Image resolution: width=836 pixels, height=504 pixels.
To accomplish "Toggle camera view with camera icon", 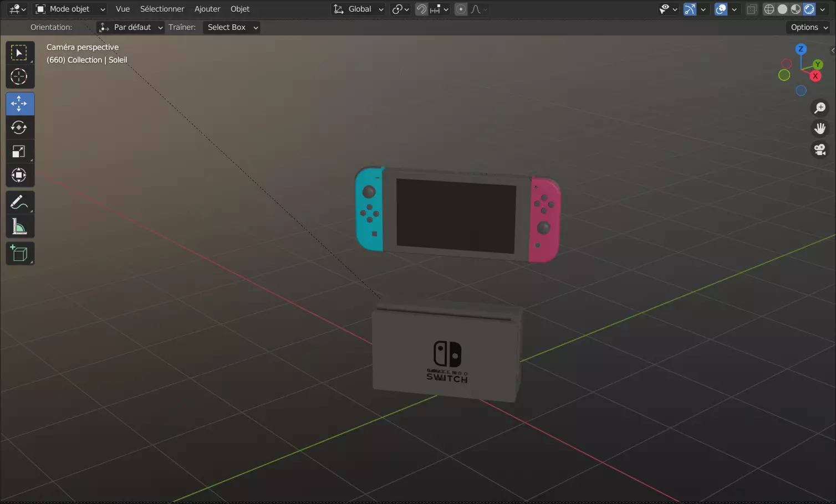I will (x=820, y=150).
